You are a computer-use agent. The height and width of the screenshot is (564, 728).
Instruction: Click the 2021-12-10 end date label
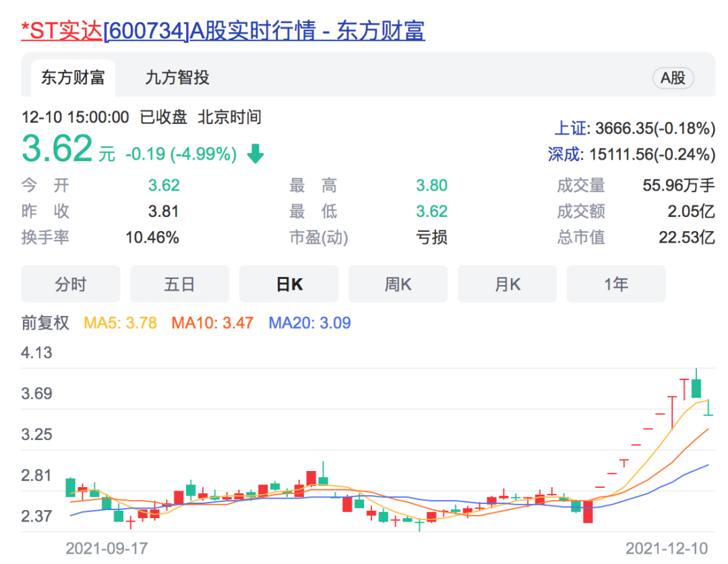click(x=667, y=549)
